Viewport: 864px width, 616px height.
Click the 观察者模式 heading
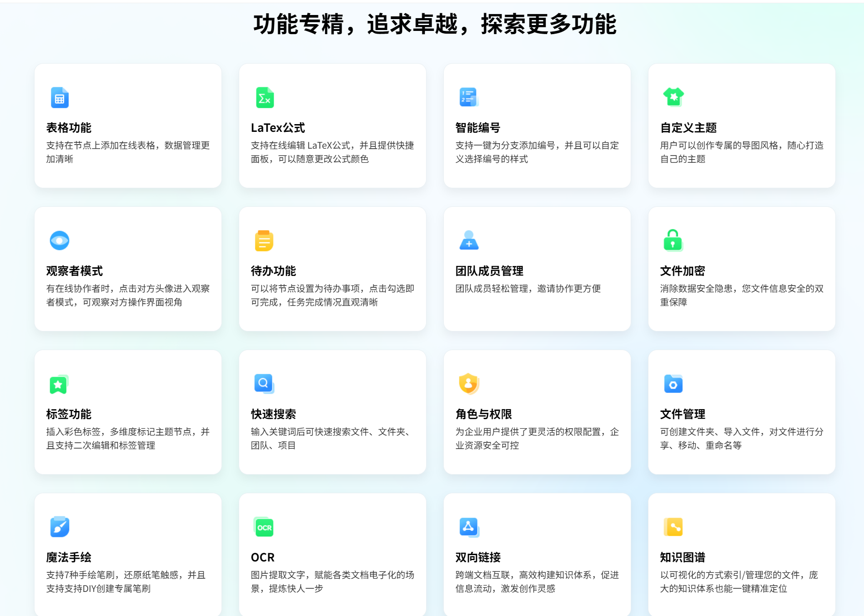(75, 271)
